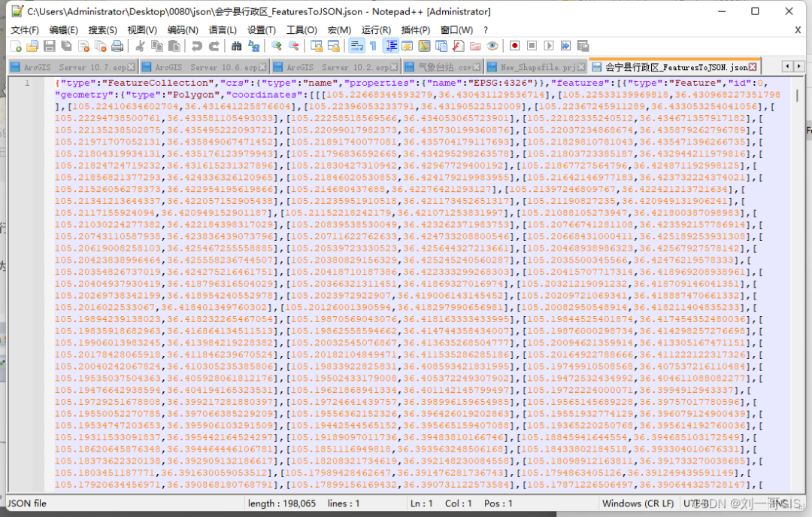This screenshot has height=517, width=812.
Task: Click the Open file toolbar icon
Action: pyautogui.click(x=32, y=46)
